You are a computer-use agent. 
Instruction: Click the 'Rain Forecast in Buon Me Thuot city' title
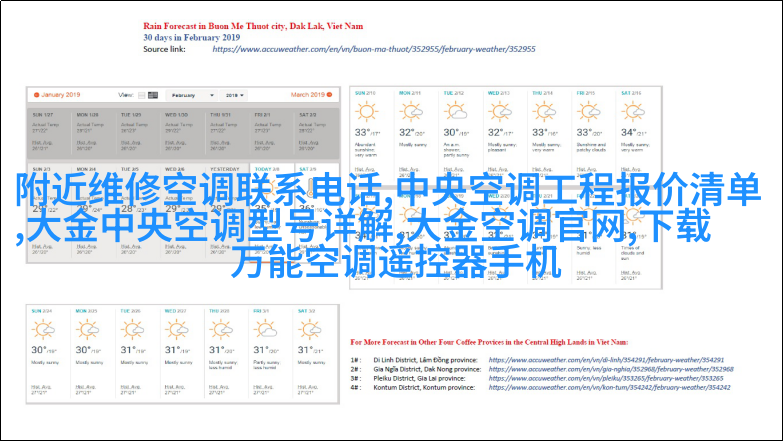[253, 26]
